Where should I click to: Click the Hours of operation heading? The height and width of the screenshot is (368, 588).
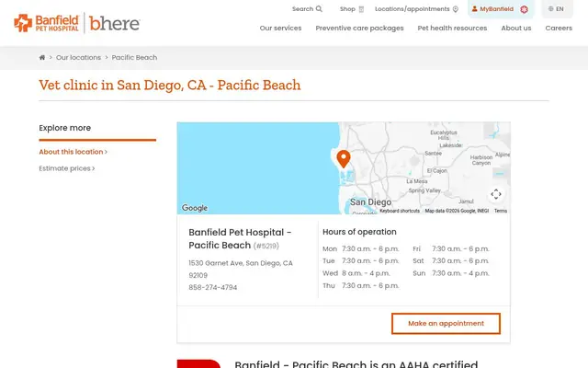tap(359, 232)
